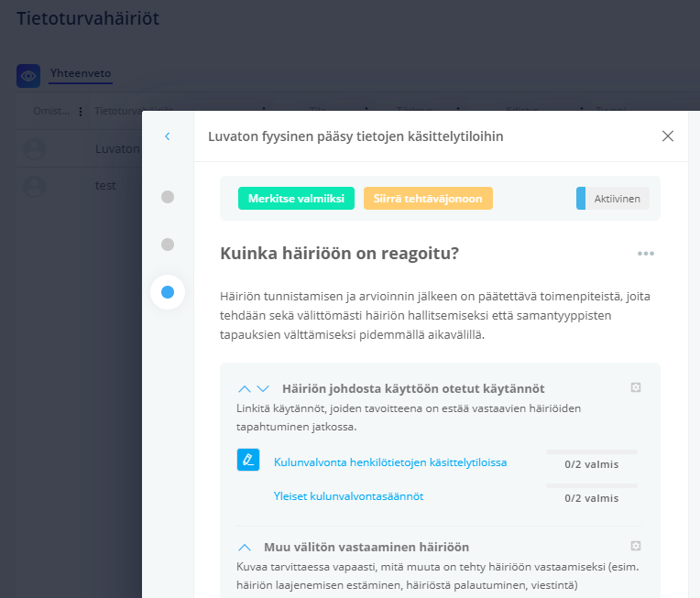Click the owner avatar in the Luvaton row

click(x=35, y=149)
